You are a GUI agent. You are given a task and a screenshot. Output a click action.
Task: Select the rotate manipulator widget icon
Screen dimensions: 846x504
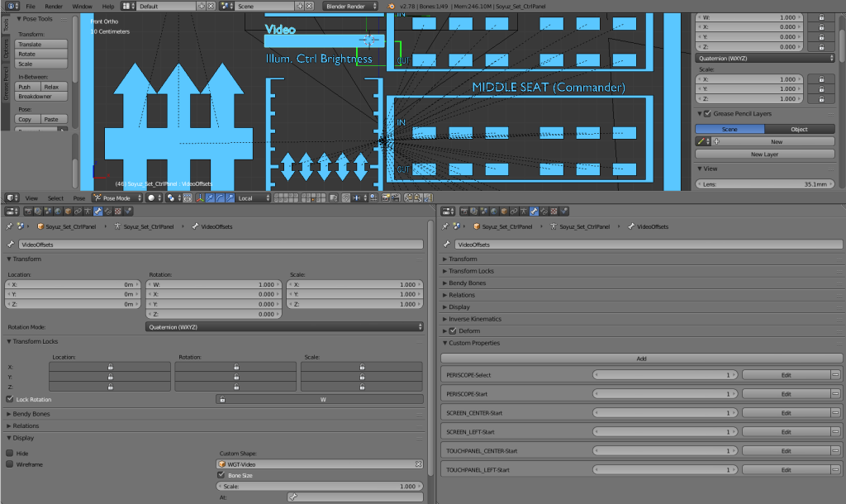click(220, 197)
